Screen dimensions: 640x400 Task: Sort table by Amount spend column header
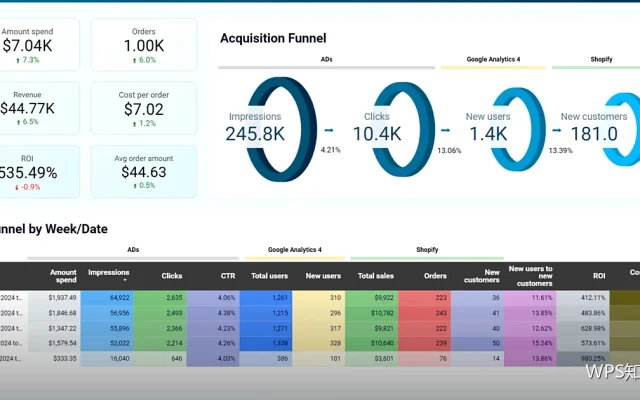point(63,276)
